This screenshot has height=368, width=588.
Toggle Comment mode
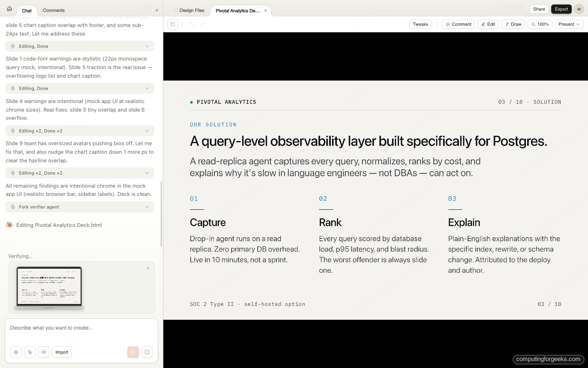coord(458,24)
